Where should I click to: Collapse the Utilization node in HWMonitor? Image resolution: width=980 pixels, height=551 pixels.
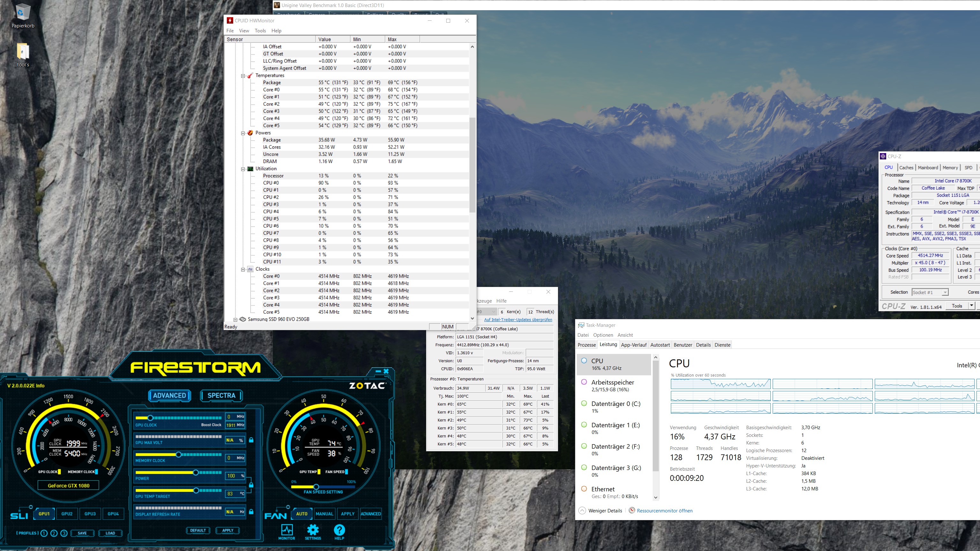243,169
